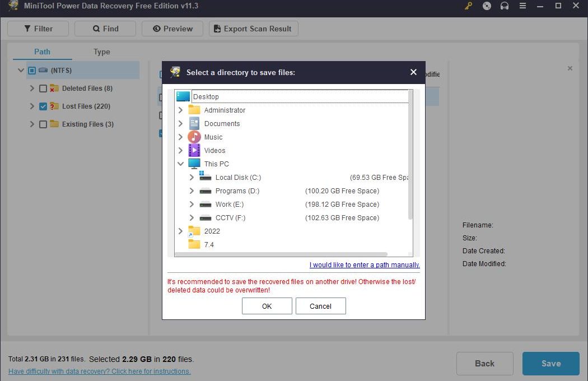Click the Local Disk (C:) drive icon
This screenshot has height=381, width=588.
click(x=205, y=176)
